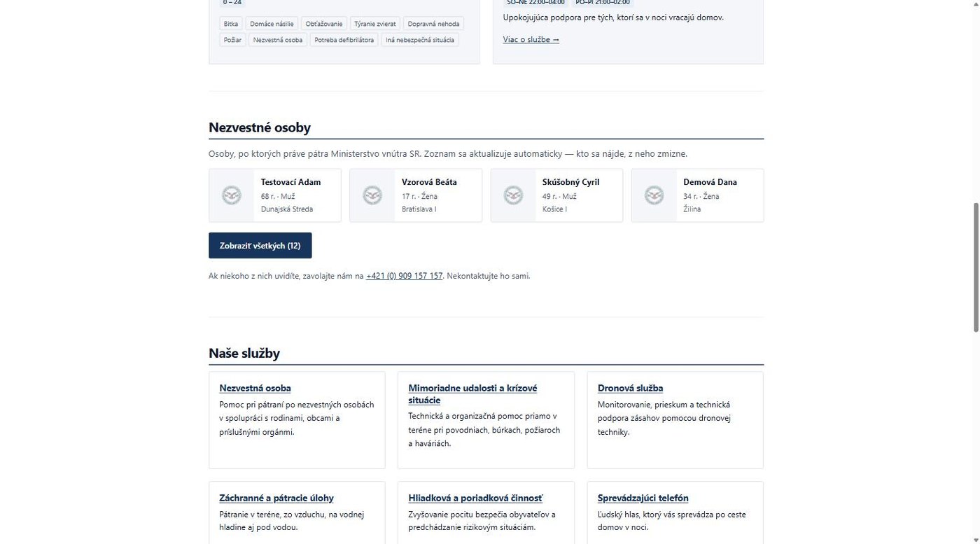
Task: Click the '68 r. · Muž' detail text
Action: [x=278, y=196]
